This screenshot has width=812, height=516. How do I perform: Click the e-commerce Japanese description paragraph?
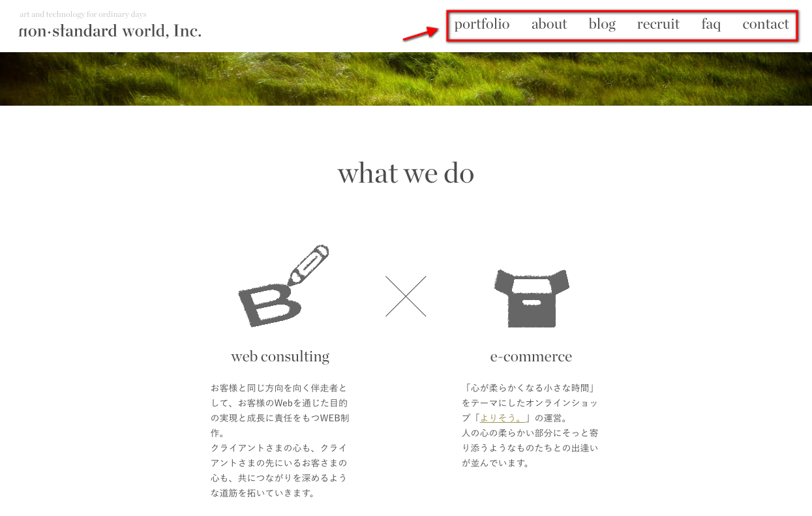point(530,425)
